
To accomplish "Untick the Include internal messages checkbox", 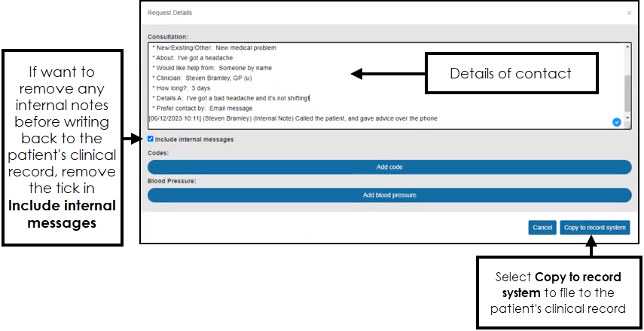I will 151,139.
